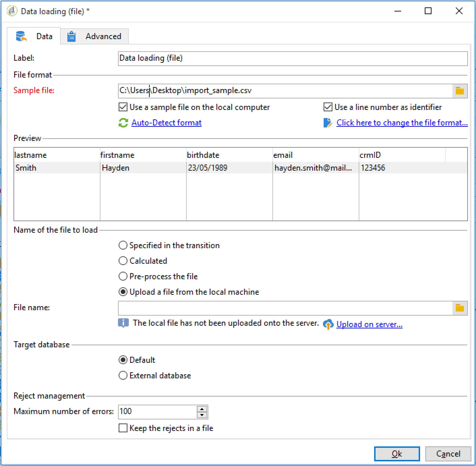Toggle Use a line number as identifier
The height and width of the screenshot is (466, 476).
coord(328,107)
